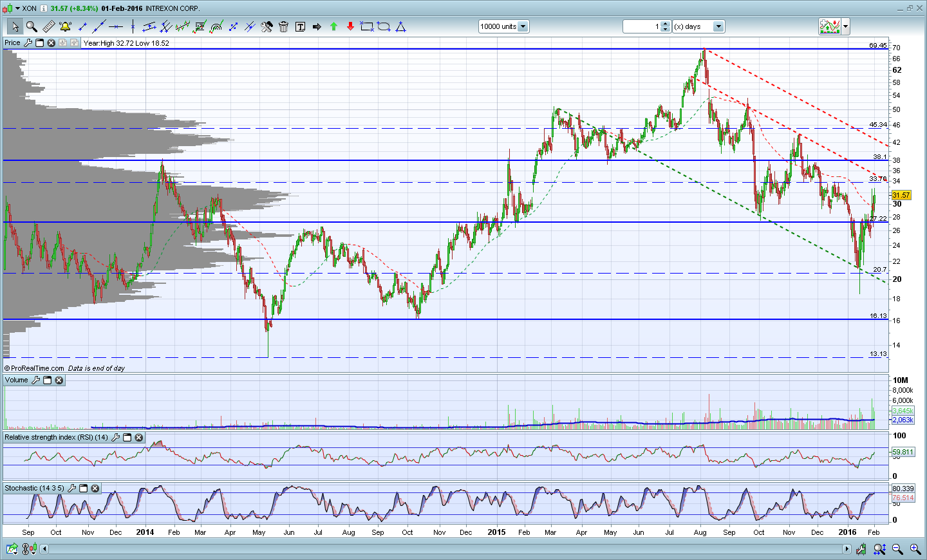Choose the regression line tool
Viewport: 927px width, 560px height.
coord(183,26)
